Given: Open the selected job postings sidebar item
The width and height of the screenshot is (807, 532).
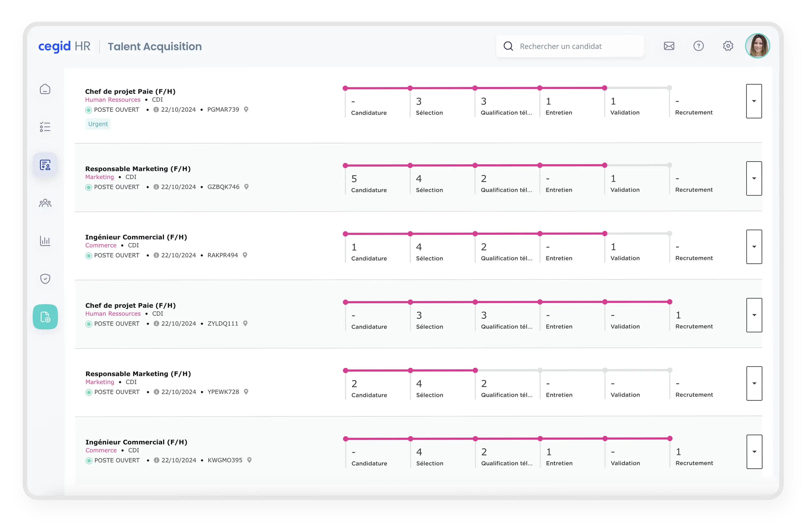Looking at the screenshot, I should (45, 165).
